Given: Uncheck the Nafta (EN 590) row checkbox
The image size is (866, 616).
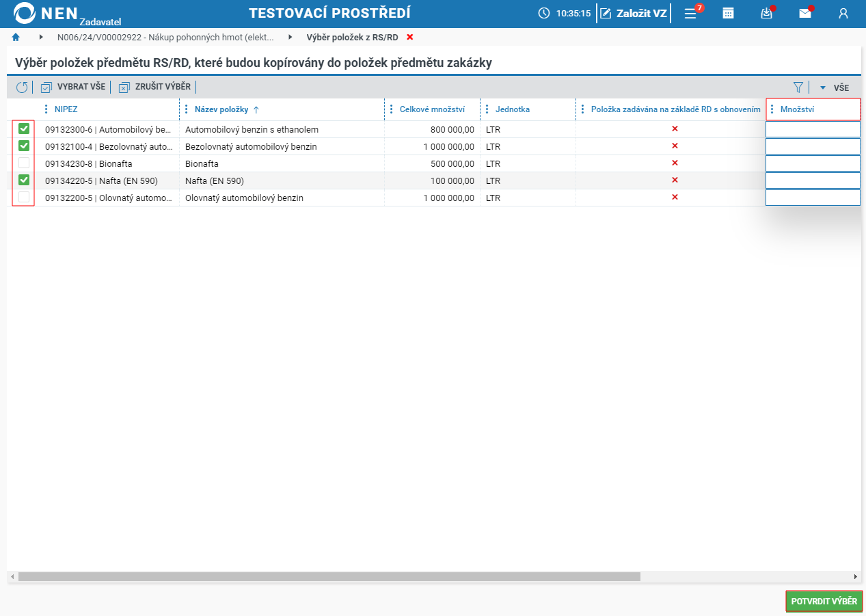Looking at the screenshot, I should (x=24, y=180).
